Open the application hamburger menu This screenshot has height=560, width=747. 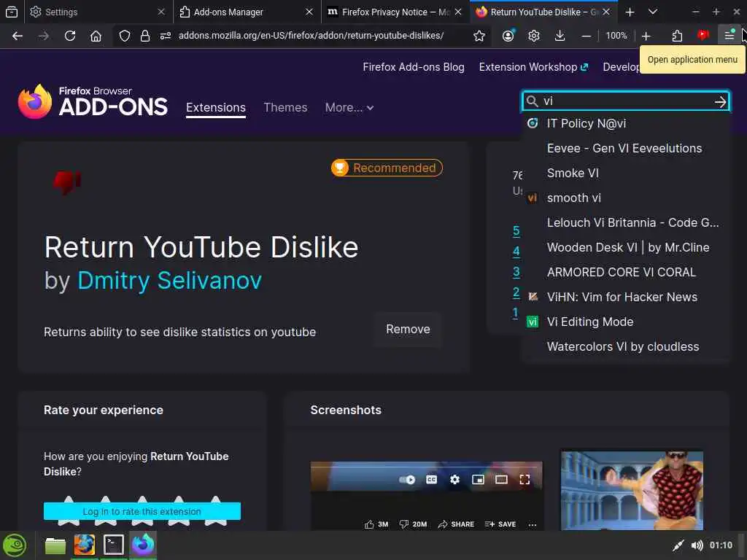tap(729, 35)
